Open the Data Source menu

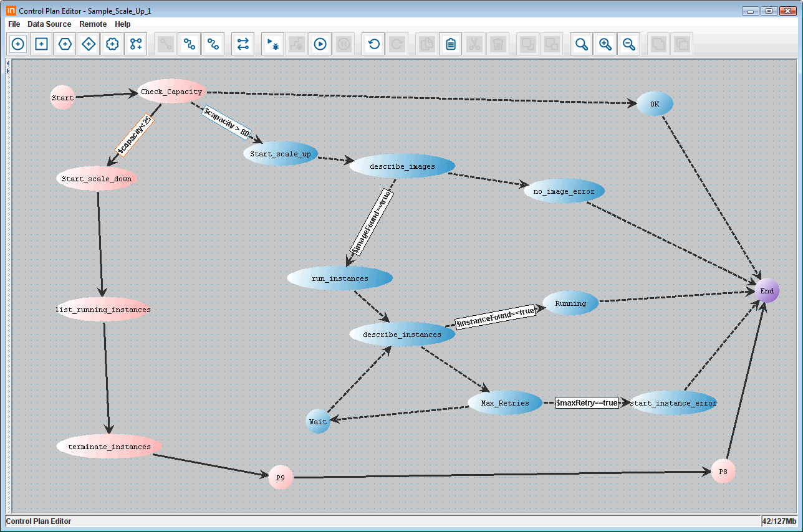tap(49, 24)
